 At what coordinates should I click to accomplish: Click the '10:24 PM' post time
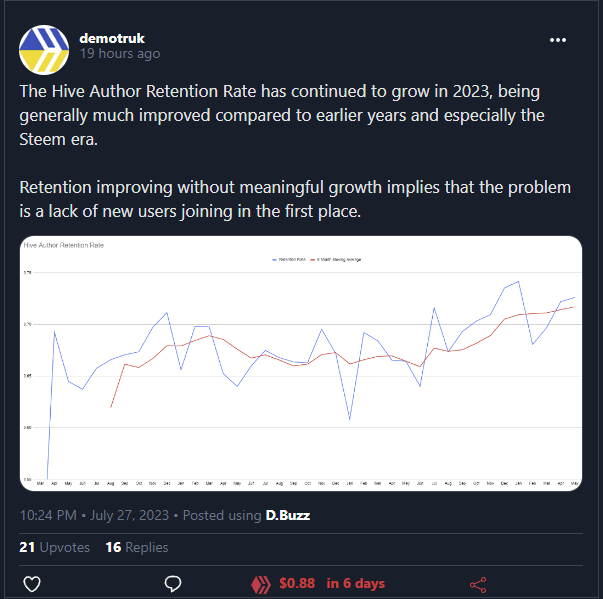[48, 515]
